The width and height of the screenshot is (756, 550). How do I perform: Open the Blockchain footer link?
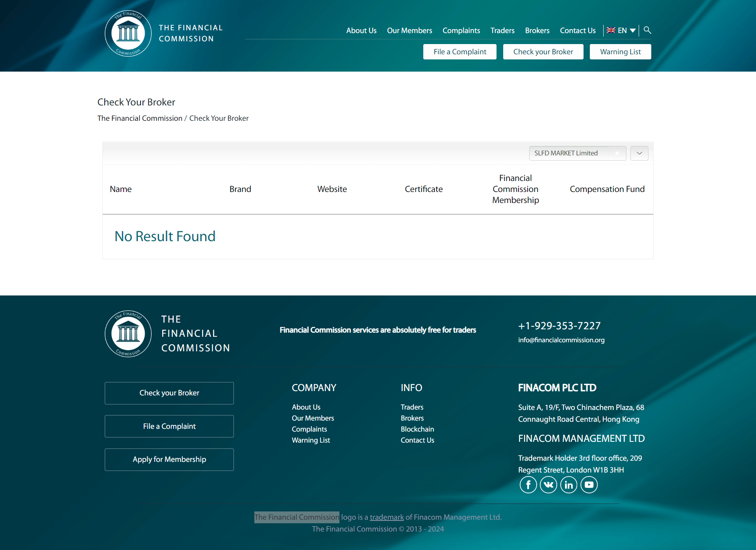(417, 429)
